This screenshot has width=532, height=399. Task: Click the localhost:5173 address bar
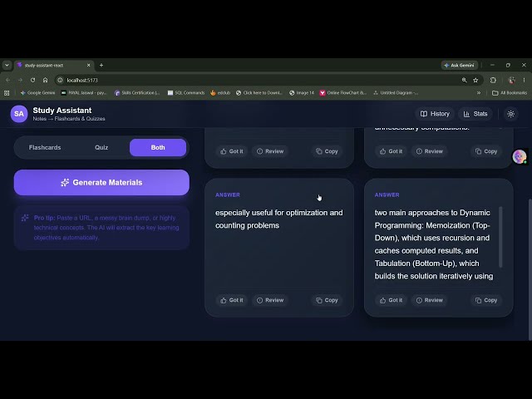pos(258,80)
